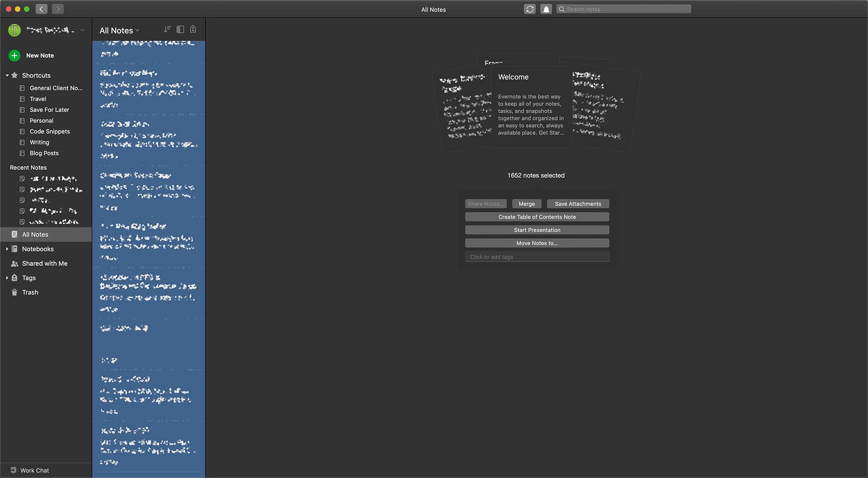Open the Personal shortcut
868x478 pixels.
click(x=42, y=121)
